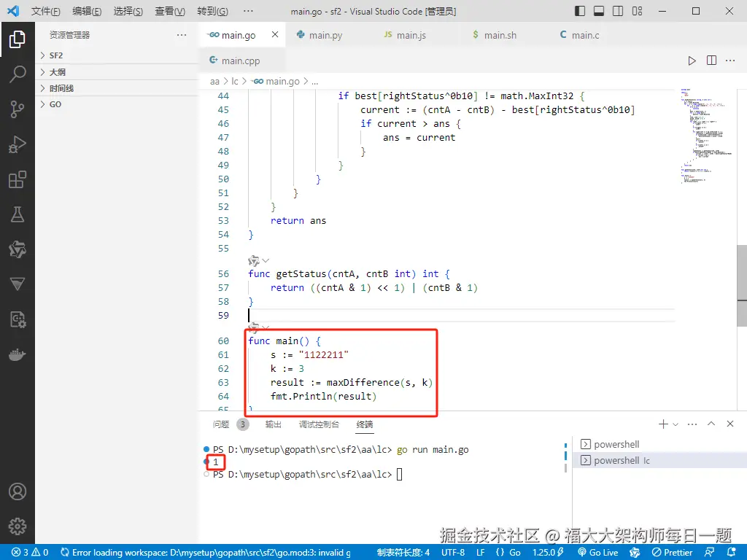This screenshot has height=560, width=747.
Task: Open the 转到(G) menu
Action: [x=212, y=11]
